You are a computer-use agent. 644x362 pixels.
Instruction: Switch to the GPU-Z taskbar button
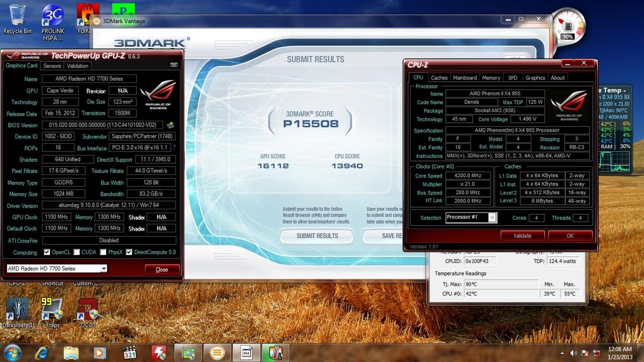(189, 352)
